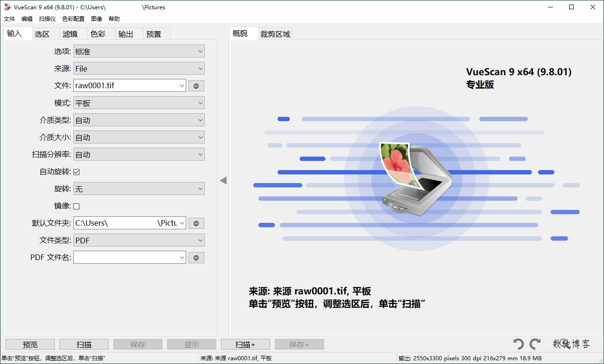Rotate image clockwise using right rotate icon

tap(535, 344)
